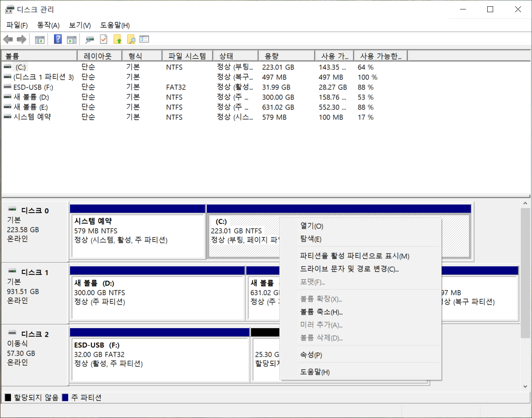Open the blue question mark Help icon

(58, 39)
